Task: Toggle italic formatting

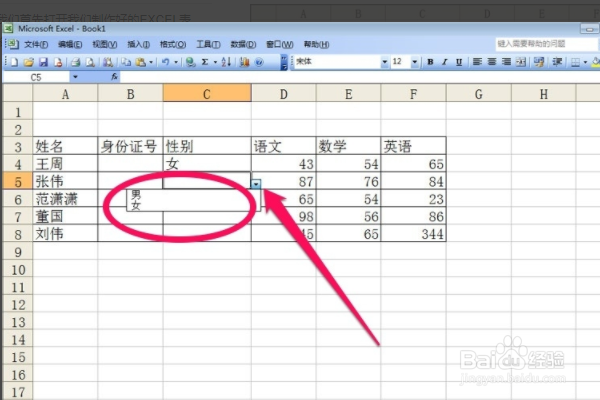Action: click(x=445, y=62)
